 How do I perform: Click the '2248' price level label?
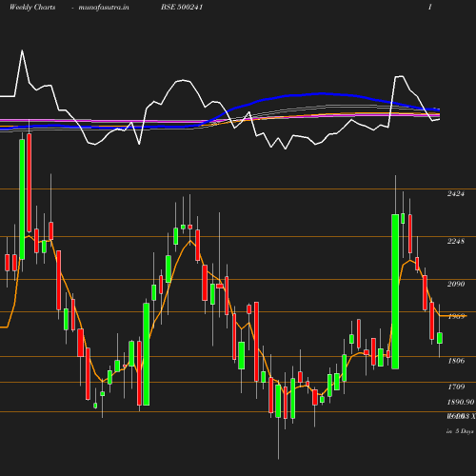pos(456,241)
